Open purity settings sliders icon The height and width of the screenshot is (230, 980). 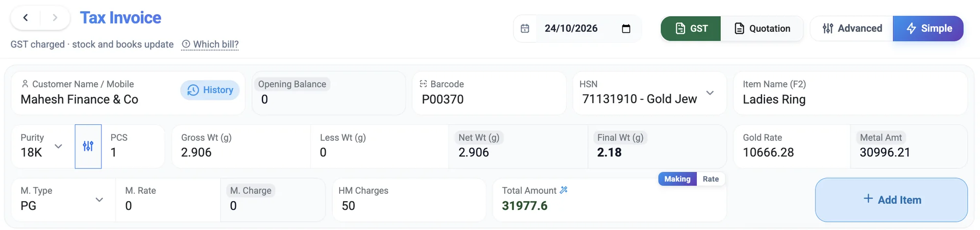coord(88,146)
